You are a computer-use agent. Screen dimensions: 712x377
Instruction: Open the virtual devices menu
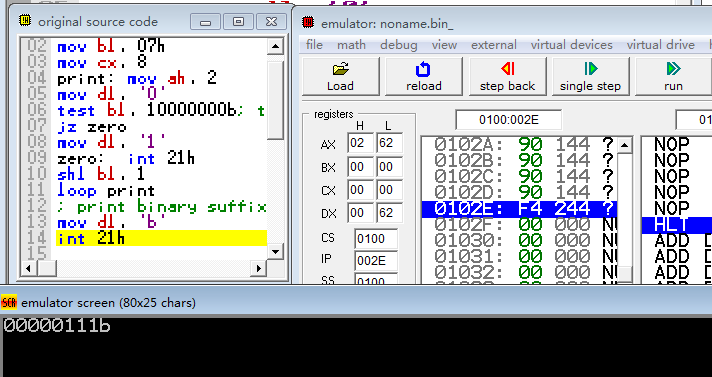click(571, 45)
